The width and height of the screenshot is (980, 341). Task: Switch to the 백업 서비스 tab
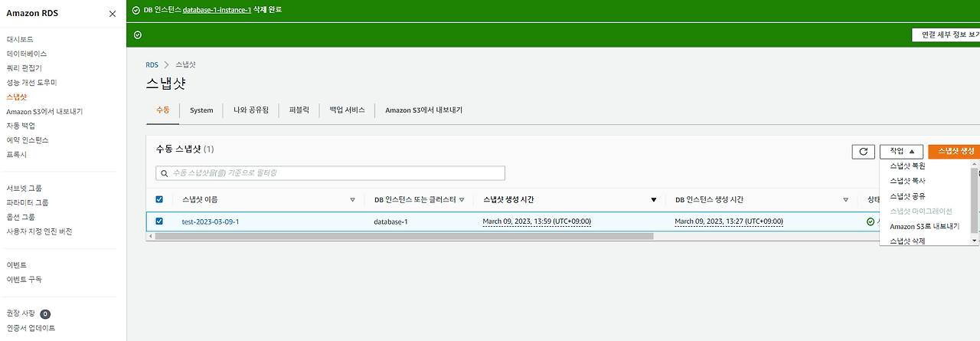point(347,110)
